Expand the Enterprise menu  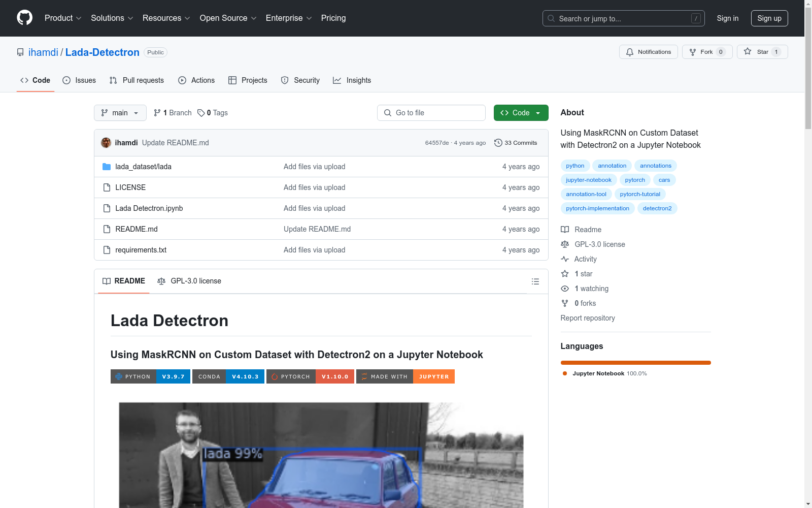[289, 18]
